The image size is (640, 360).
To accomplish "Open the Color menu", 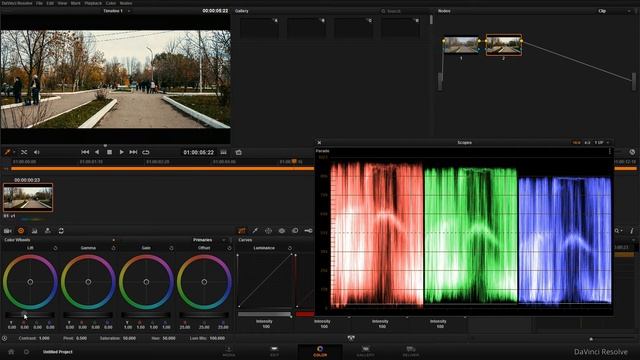I will pos(111,3).
